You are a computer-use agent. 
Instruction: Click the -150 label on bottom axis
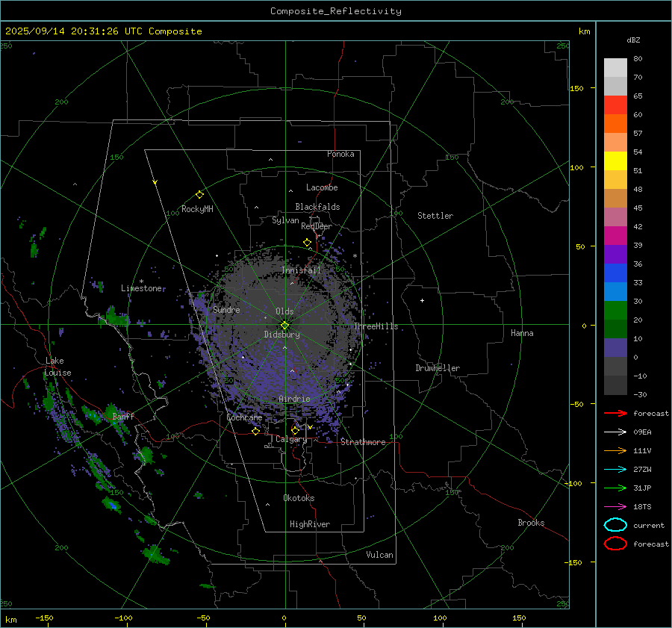point(44,618)
